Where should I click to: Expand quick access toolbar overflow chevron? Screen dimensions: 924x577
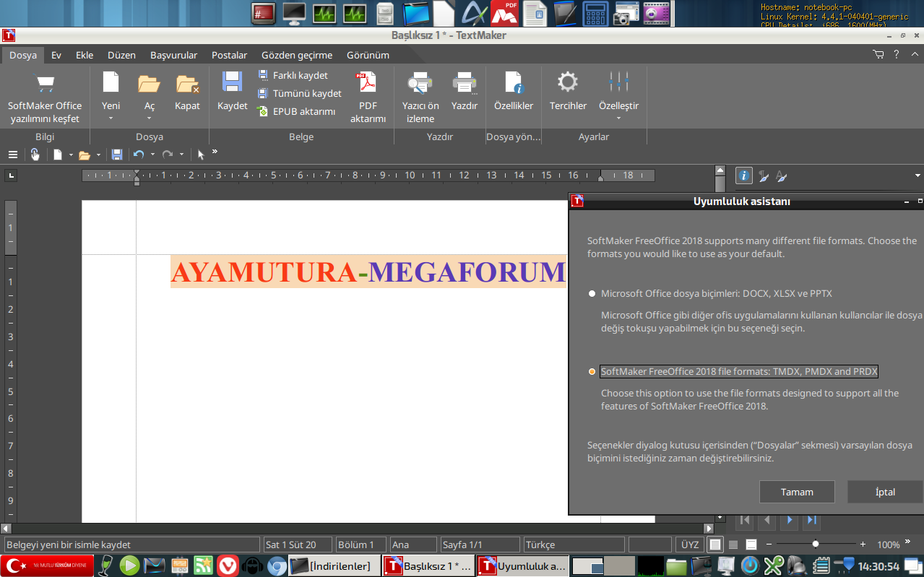click(215, 152)
